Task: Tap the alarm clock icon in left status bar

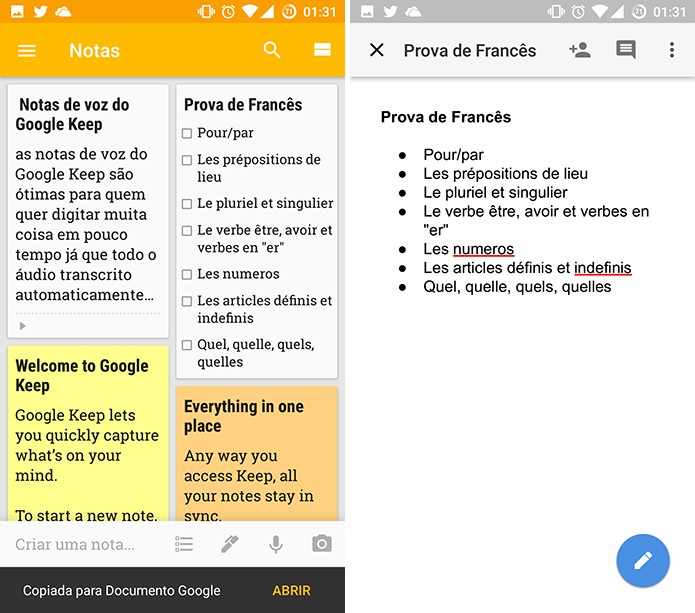Action: (228, 12)
